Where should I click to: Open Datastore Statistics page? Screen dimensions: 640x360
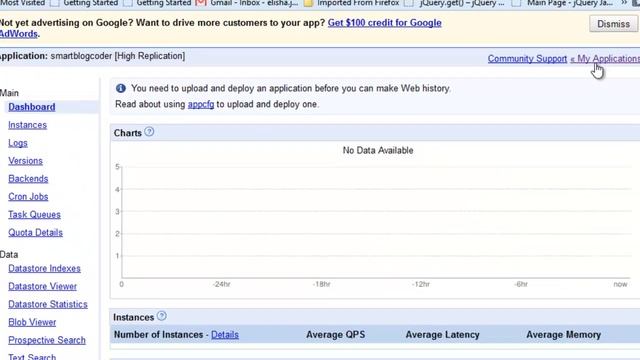click(48, 304)
